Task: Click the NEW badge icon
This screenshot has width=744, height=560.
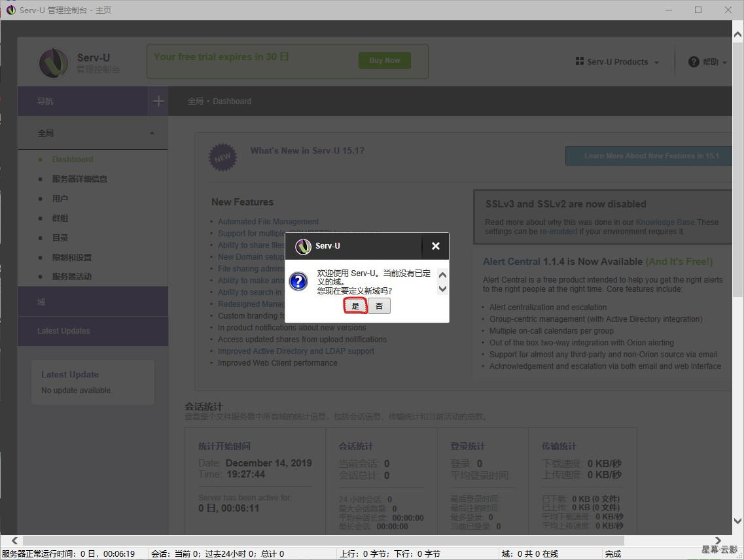Action: pos(222,157)
